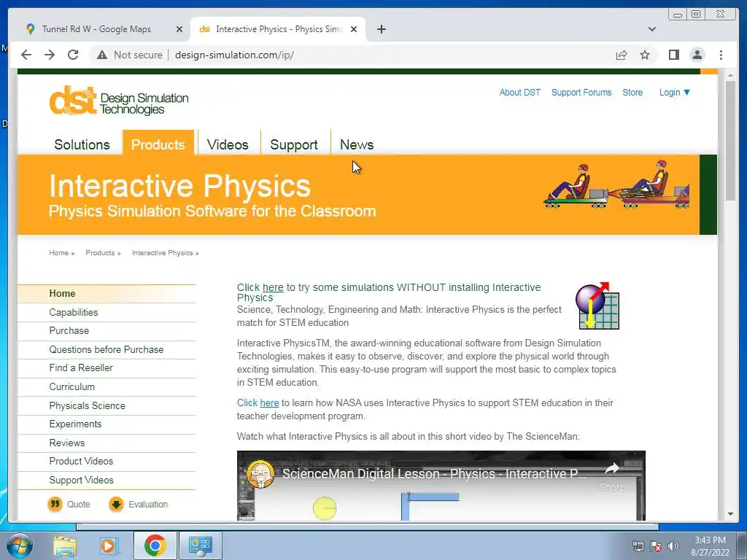Click the scrollbar down arrow
The height and width of the screenshot is (560, 747).
point(730,514)
